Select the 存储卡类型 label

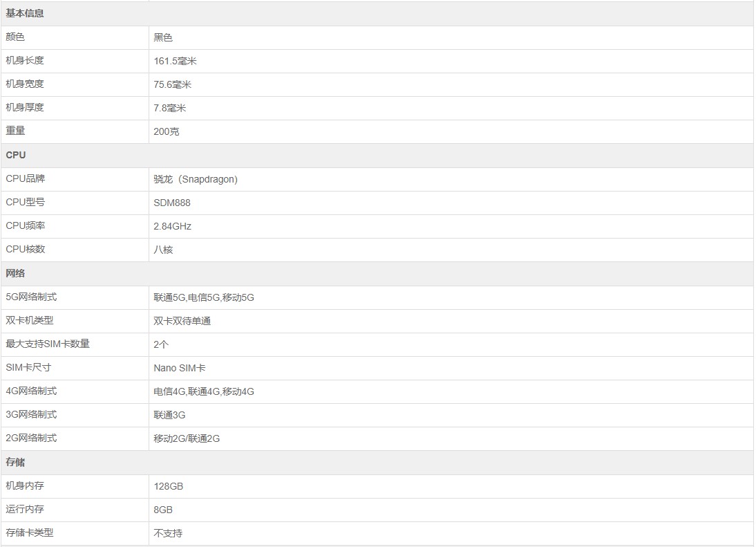pyautogui.click(x=30, y=533)
